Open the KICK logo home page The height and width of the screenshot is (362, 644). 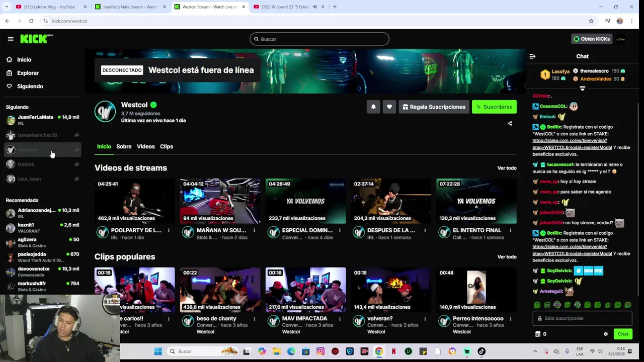[36, 39]
